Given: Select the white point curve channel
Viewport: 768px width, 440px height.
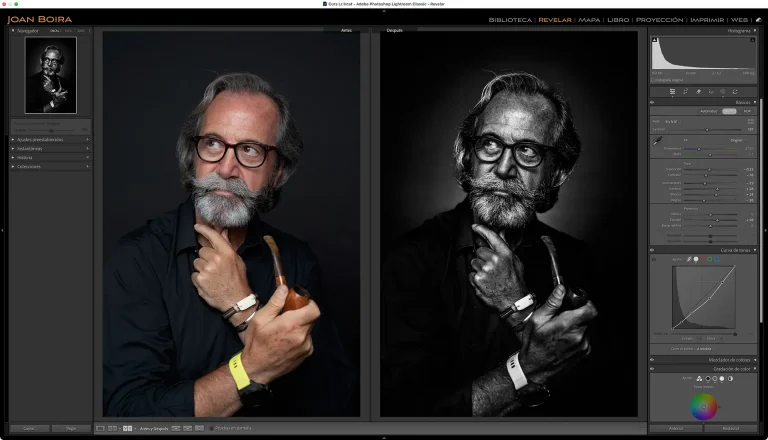Looking at the screenshot, I should coord(696,259).
